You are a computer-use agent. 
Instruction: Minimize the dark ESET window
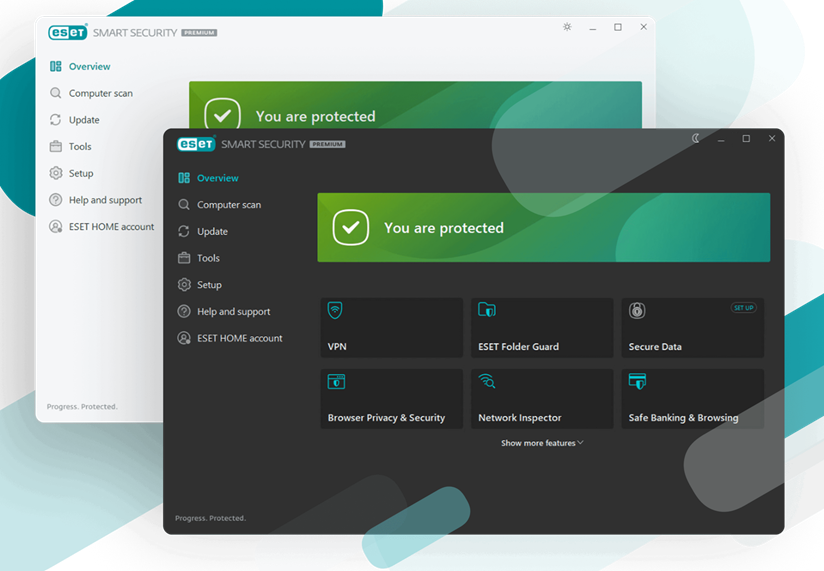721,140
